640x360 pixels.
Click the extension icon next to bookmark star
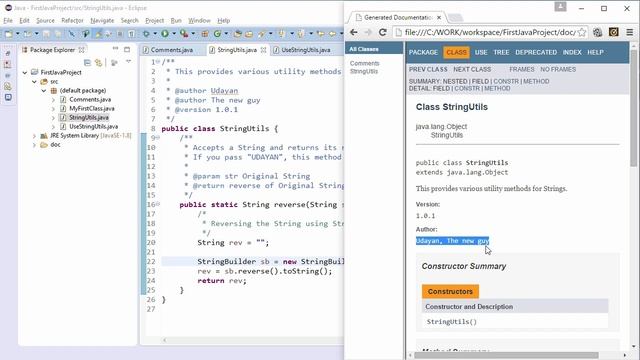pyautogui.click(x=598, y=32)
